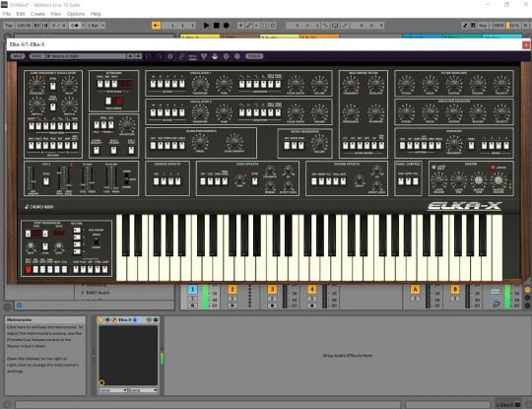Click the Session Record circle button
Image resolution: width=532 pixels, height=409 pixels.
click(x=273, y=26)
